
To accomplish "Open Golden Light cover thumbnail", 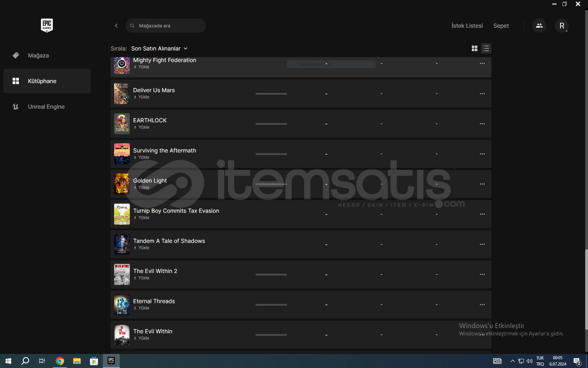I will (122, 184).
